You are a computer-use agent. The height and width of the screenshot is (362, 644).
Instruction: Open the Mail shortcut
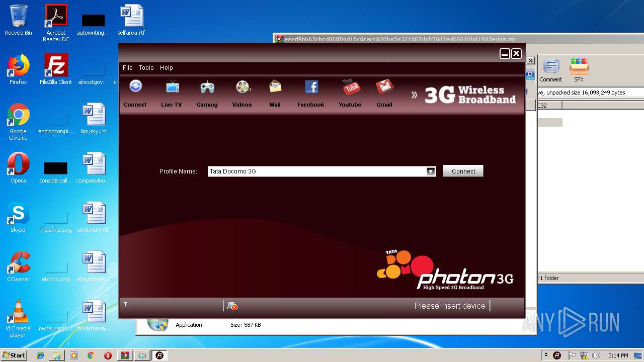pyautogui.click(x=275, y=87)
